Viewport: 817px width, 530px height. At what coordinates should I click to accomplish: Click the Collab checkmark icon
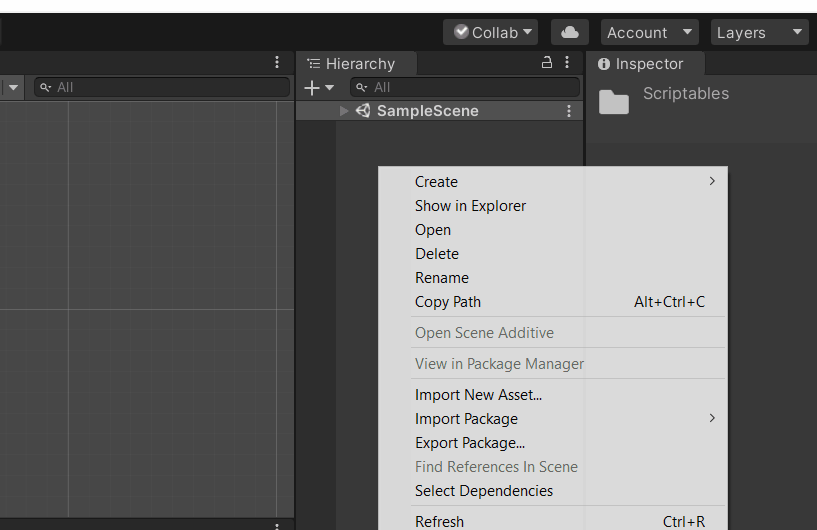point(461,32)
